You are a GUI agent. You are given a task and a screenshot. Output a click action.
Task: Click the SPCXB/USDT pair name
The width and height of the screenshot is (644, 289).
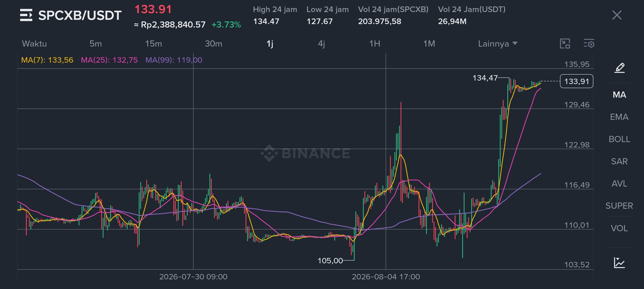80,15
